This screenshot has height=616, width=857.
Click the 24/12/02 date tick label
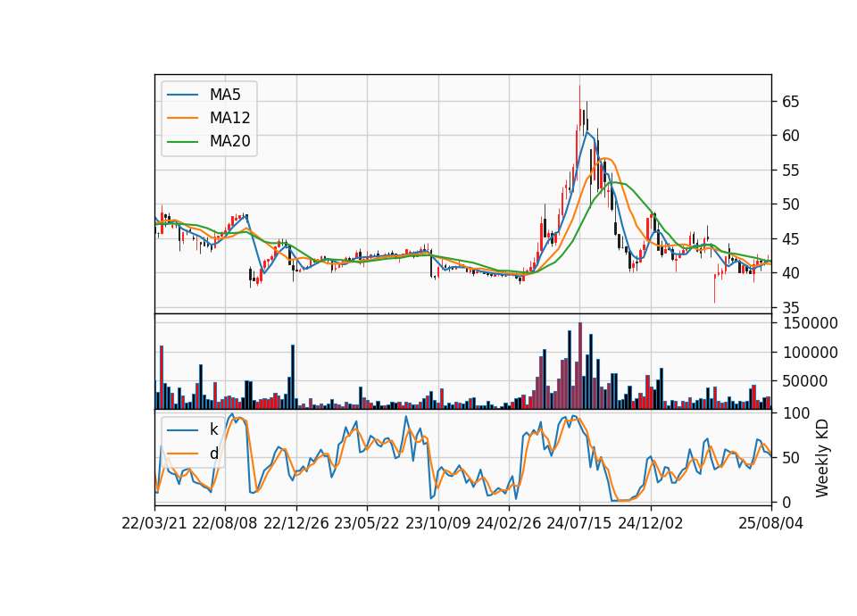[651, 524]
